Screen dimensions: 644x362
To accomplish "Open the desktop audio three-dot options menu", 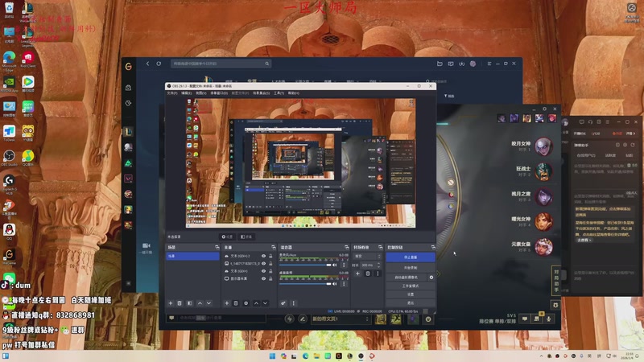I will [x=345, y=284].
